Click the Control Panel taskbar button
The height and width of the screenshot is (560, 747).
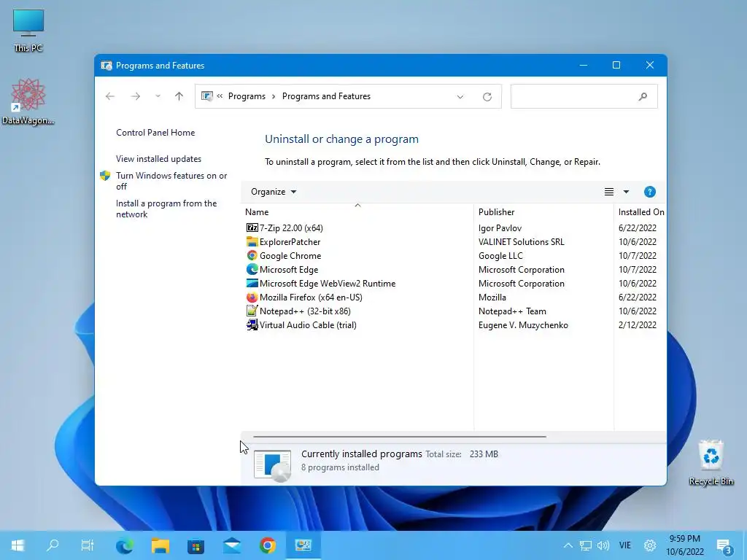click(303, 545)
